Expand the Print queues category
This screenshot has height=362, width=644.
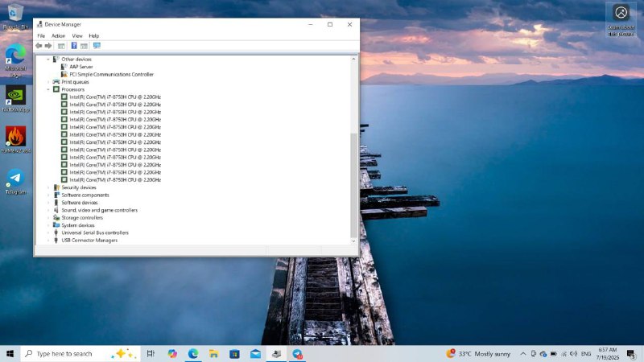(x=48, y=82)
